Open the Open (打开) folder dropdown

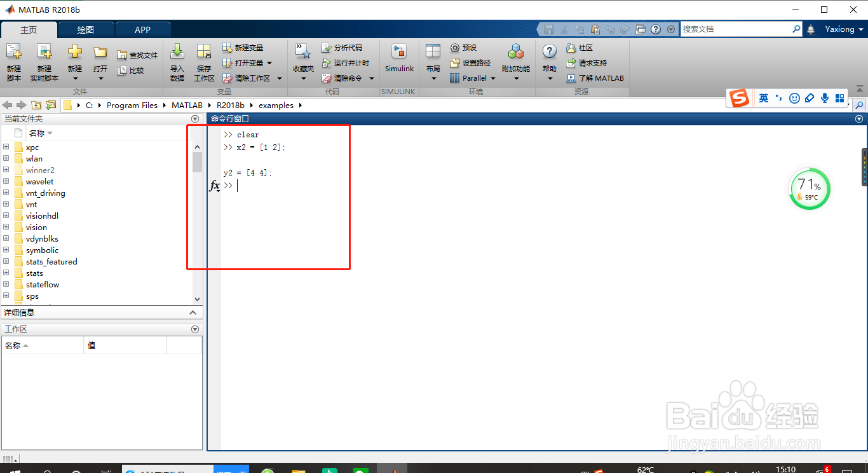pyautogui.click(x=100, y=62)
